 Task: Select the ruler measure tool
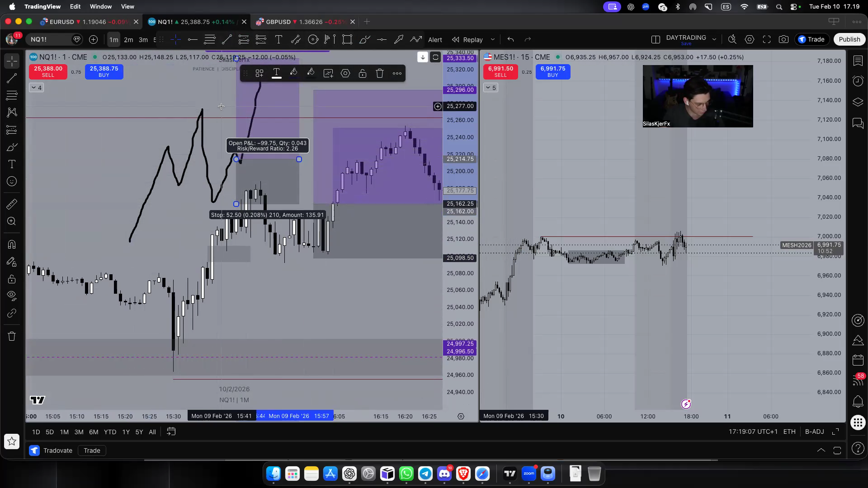pyautogui.click(x=12, y=204)
